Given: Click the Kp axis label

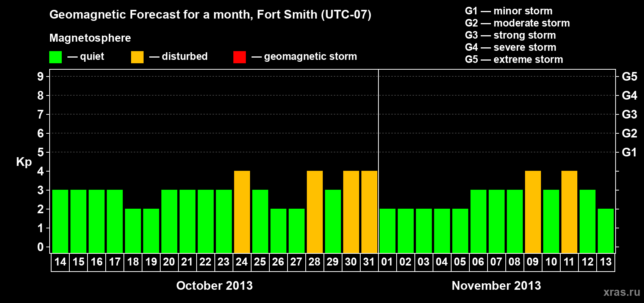Looking at the screenshot, I should coord(24,162).
